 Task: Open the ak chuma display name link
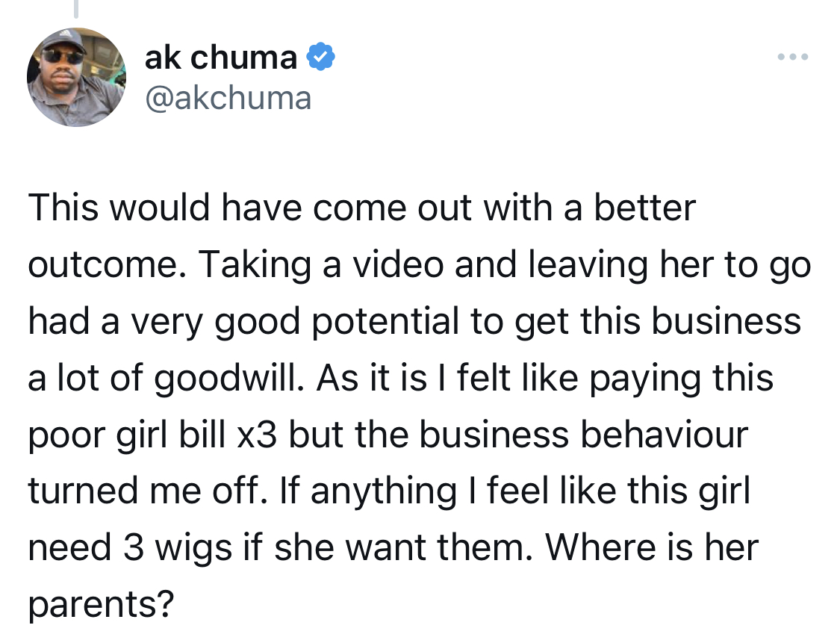tap(221, 58)
